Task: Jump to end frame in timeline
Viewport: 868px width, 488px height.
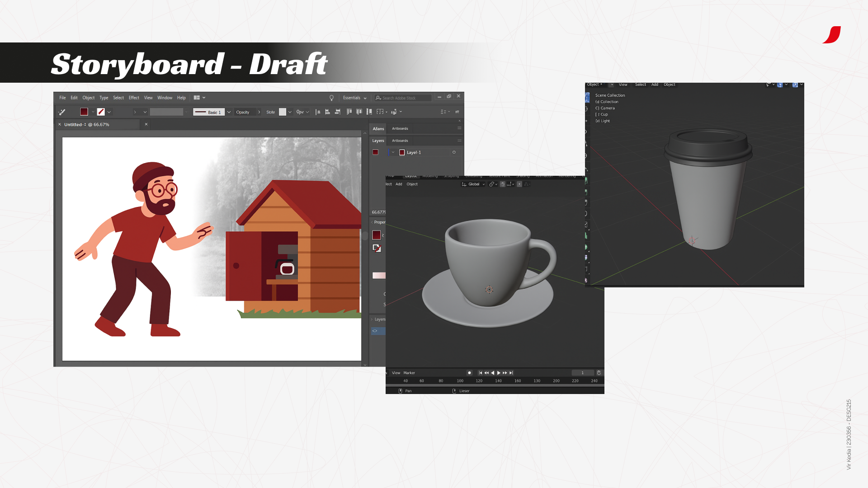Action: click(x=511, y=373)
